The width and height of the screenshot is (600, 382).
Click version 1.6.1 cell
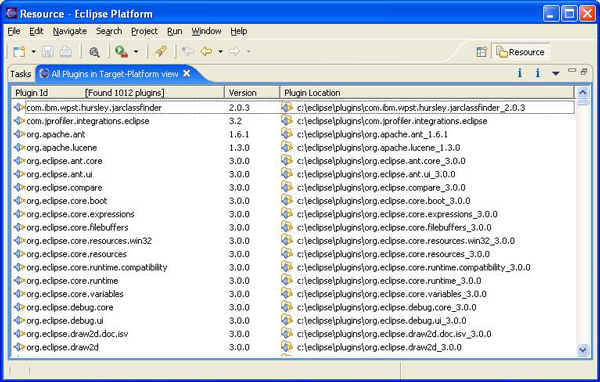(239, 134)
